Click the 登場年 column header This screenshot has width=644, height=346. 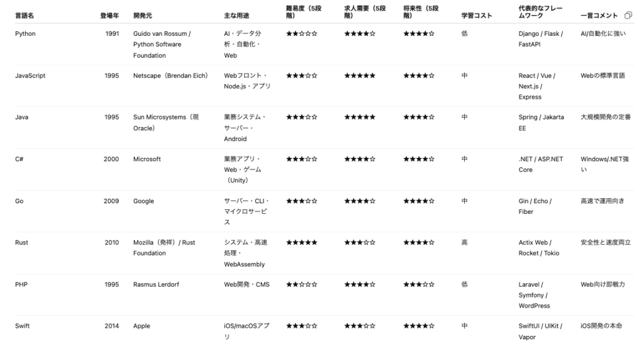[x=109, y=14]
